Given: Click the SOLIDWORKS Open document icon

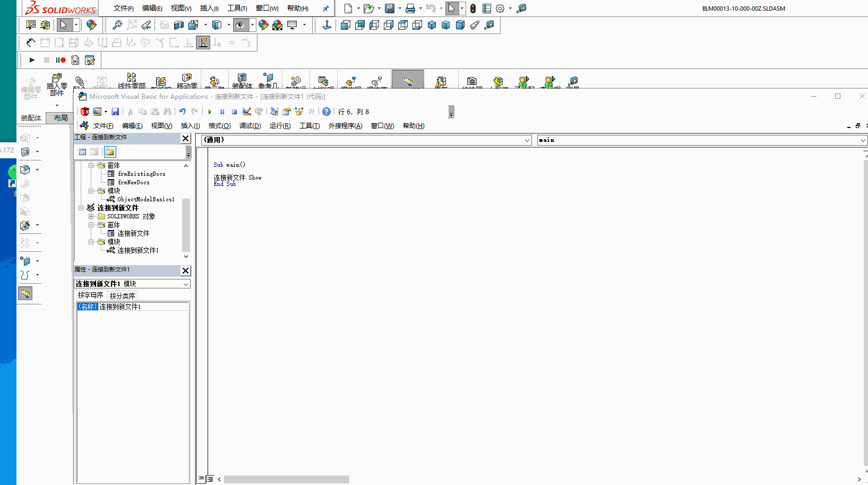Looking at the screenshot, I should tap(368, 8).
